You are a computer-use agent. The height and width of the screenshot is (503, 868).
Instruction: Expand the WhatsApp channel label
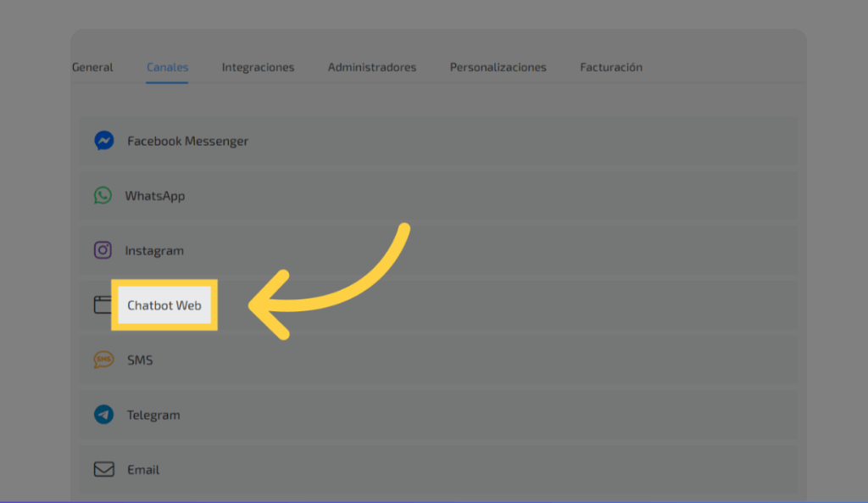154,196
